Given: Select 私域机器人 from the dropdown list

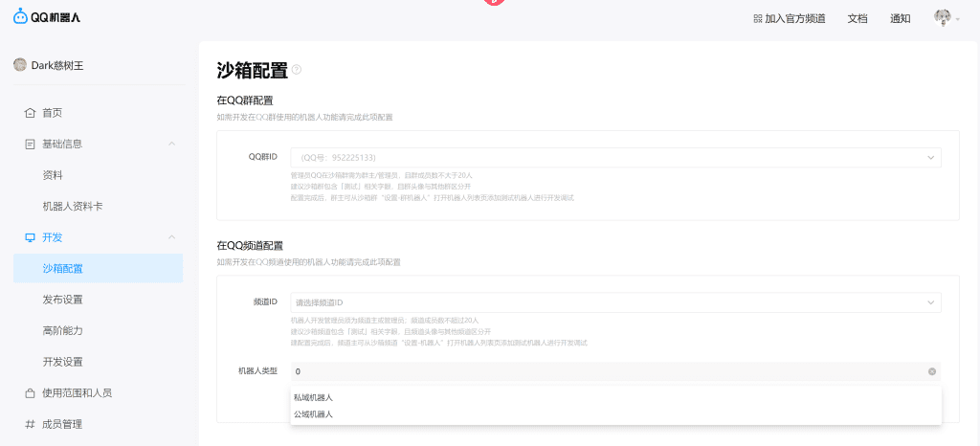Looking at the screenshot, I should 314,397.
